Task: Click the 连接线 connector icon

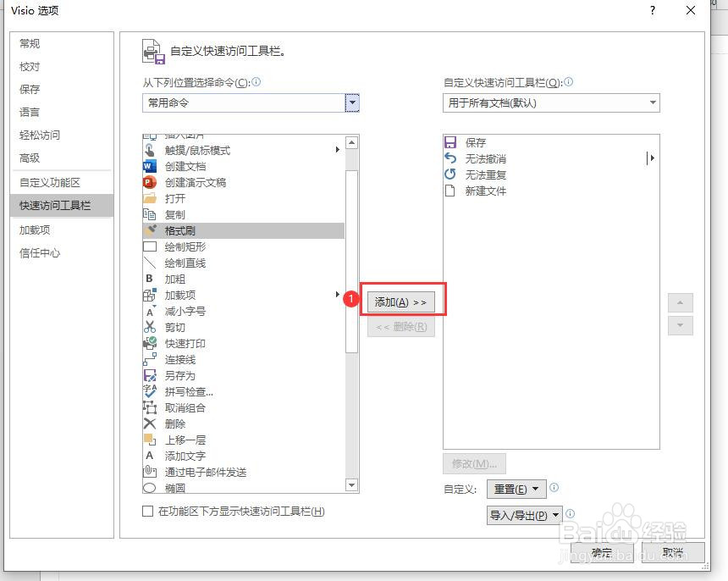Action: (x=150, y=359)
